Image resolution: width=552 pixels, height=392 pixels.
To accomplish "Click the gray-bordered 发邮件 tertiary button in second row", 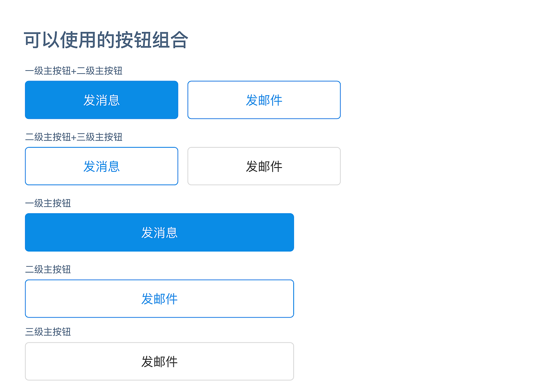I will (x=264, y=166).
